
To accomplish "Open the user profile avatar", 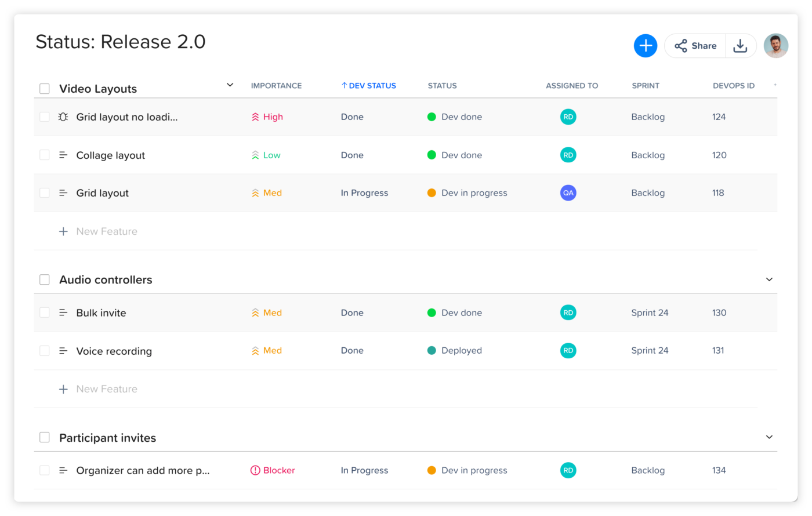I will 775,46.
